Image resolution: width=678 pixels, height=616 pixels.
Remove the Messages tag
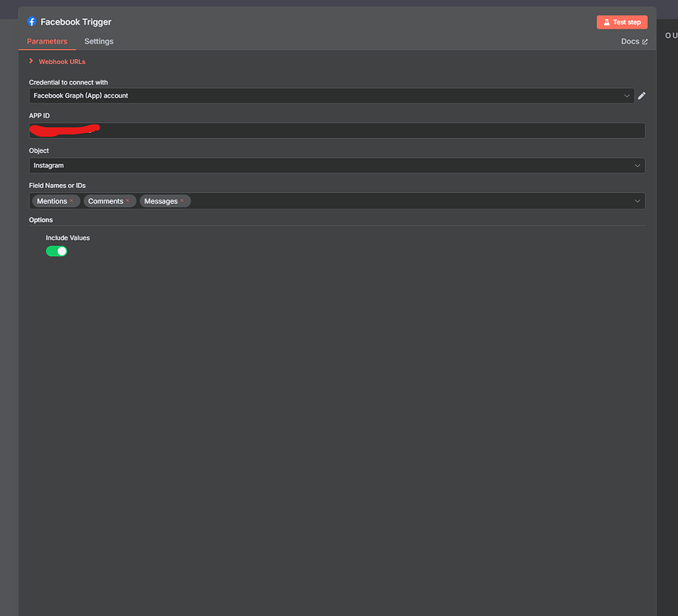[x=182, y=200]
